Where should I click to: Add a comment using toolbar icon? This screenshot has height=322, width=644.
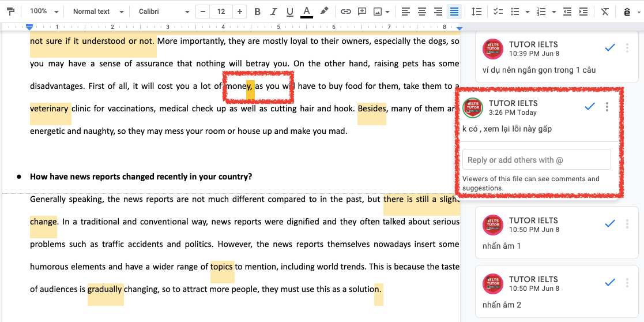coord(362,12)
